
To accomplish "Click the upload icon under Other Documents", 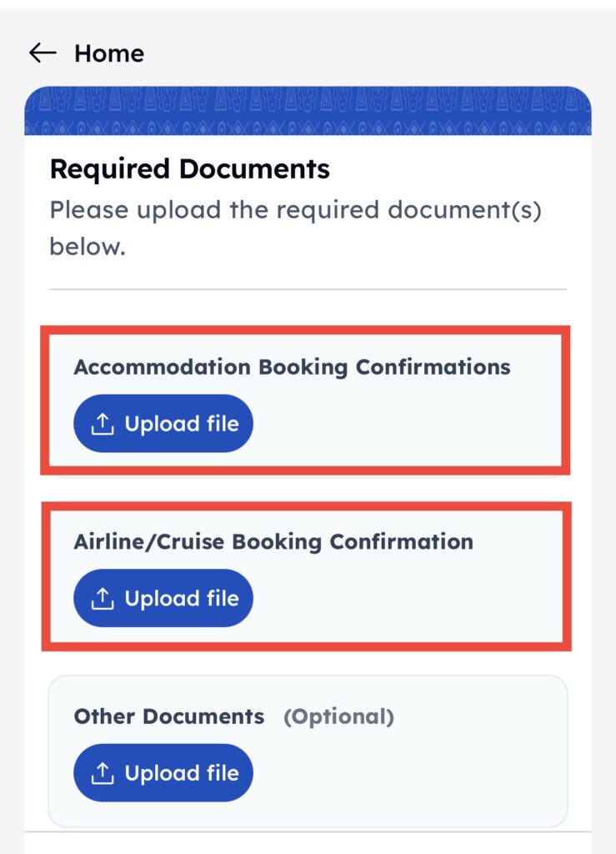I will point(102,773).
